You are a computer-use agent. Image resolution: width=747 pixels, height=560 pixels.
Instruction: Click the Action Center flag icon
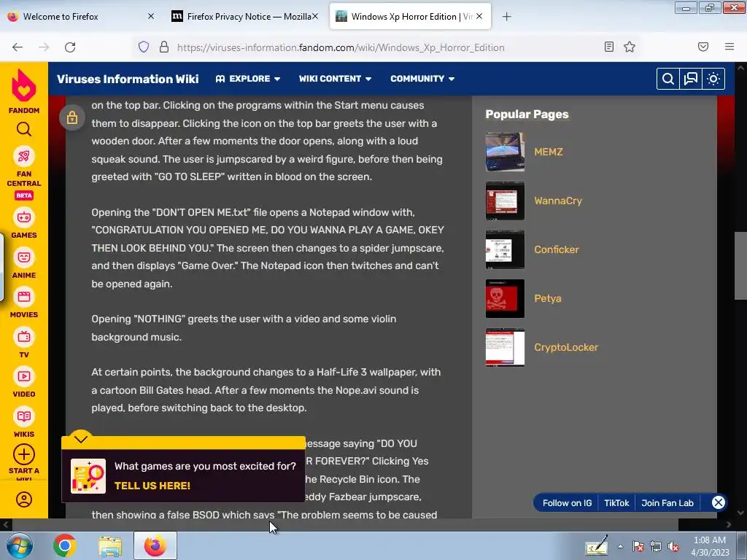pyautogui.click(x=638, y=547)
